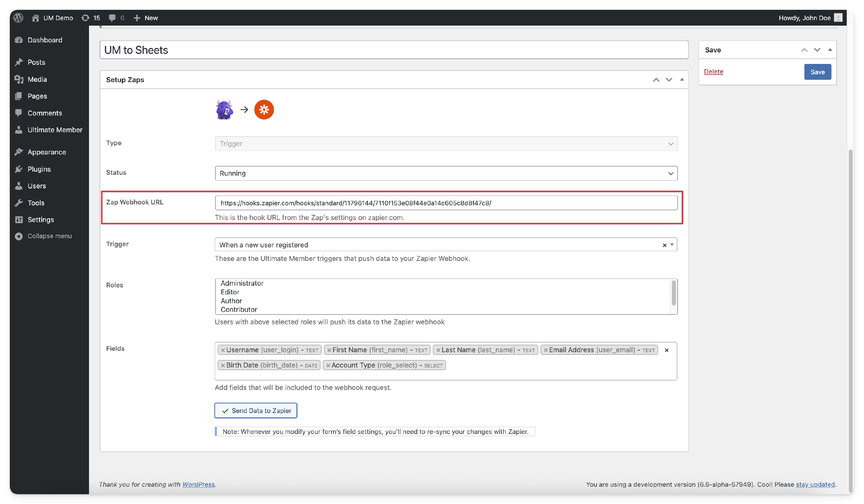Open the Ultimate Member menu

click(x=55, y=130)
